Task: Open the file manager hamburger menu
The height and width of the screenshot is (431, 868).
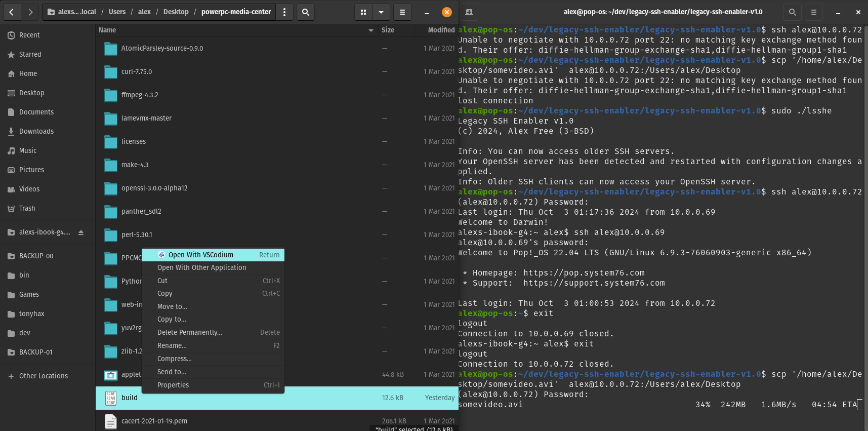Action: pyautogui.click(x=402, y=12)
